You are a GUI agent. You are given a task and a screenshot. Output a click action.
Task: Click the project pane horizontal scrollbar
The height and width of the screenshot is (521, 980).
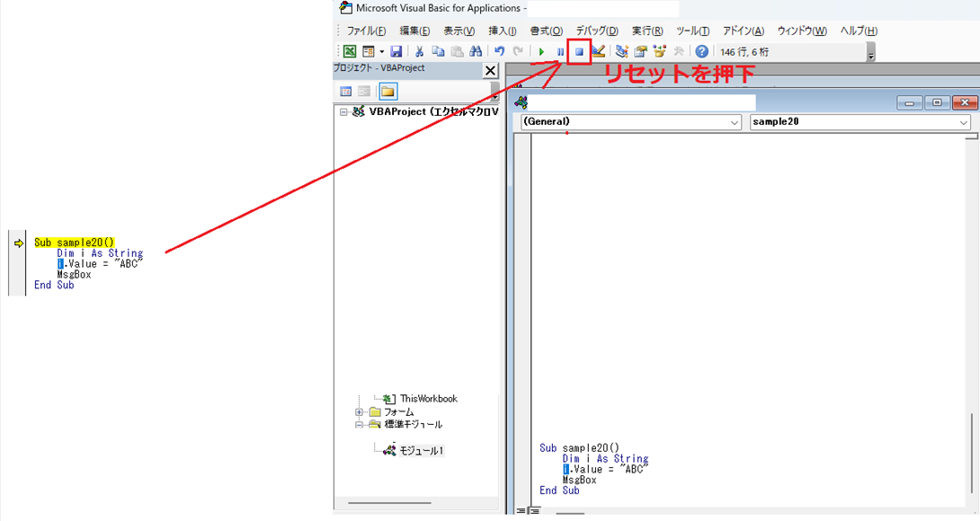[389, 503]
